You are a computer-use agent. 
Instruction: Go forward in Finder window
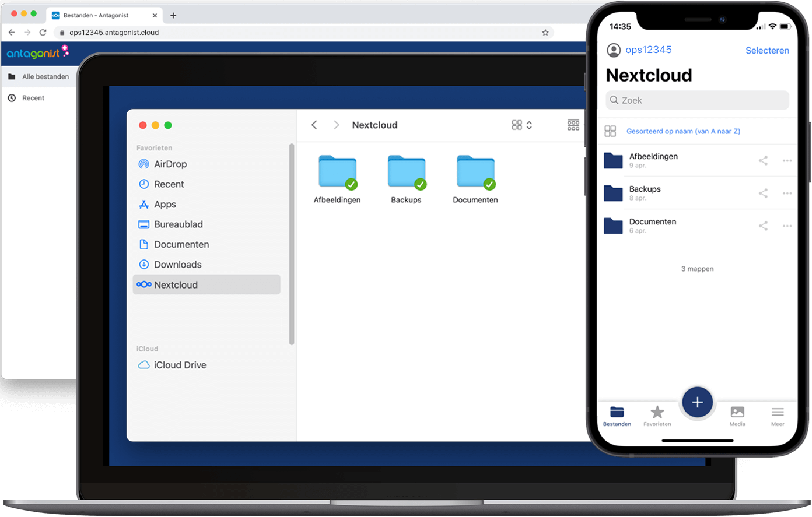tap(337, 125)
